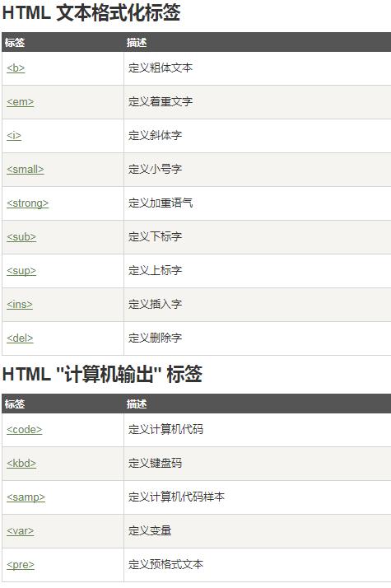Select the text 定义斜体字

coord(156,135)
